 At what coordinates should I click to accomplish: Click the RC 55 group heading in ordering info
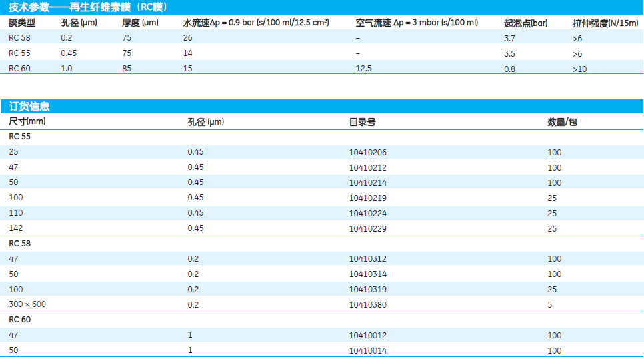pyautogui.click(x=19, y=137)
